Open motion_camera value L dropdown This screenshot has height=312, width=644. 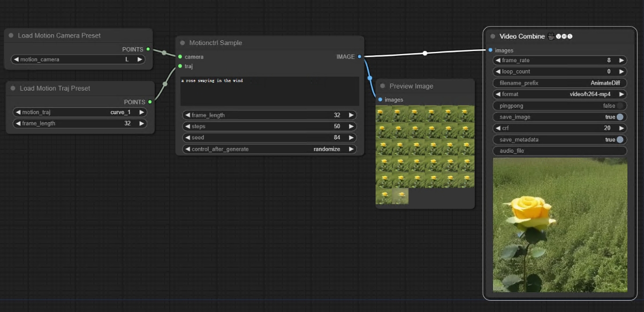pyautogui.click(x=78, y=60)
